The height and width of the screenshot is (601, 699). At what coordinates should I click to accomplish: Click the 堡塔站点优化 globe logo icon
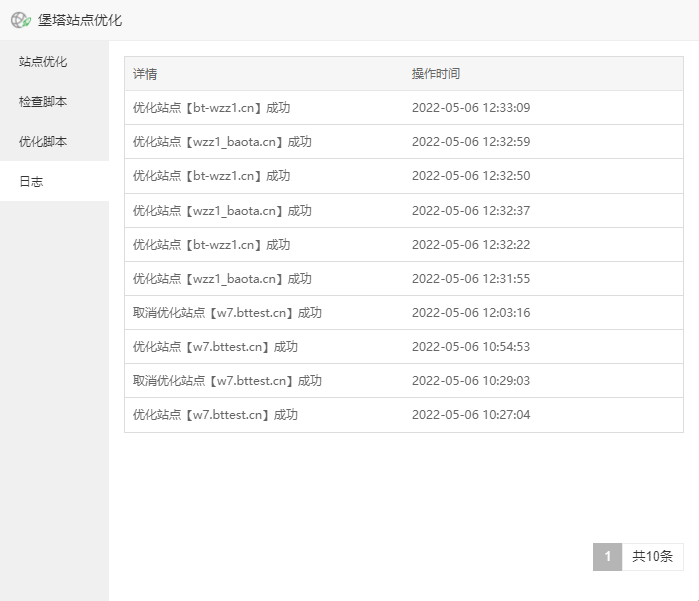pos(21,20)
